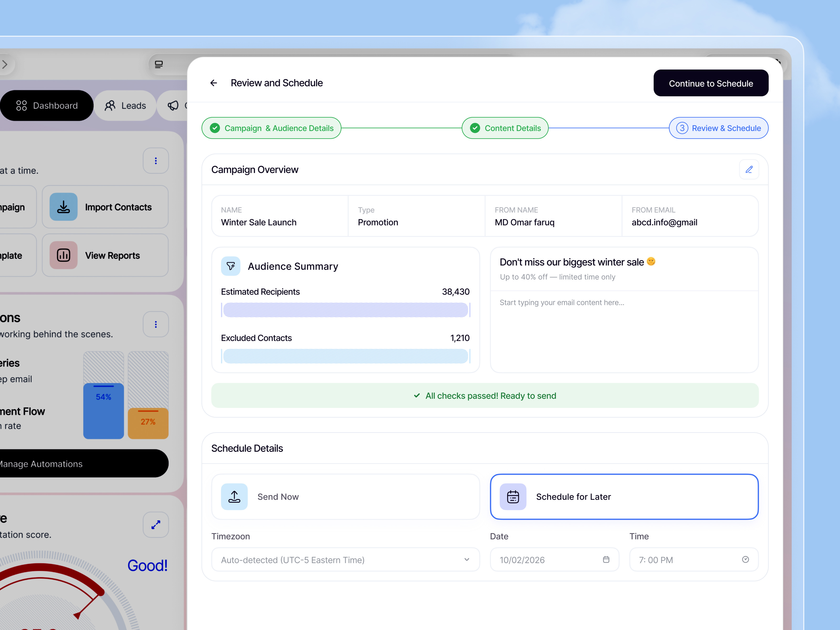Select the Send Now option
The height and width of the screenshot is (630, 840).
345,496
